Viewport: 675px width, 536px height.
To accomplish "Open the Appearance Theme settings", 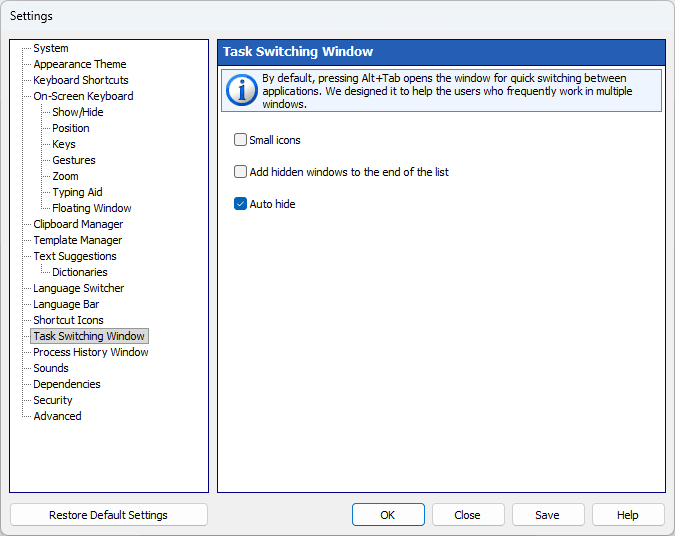I will (80, 64).
